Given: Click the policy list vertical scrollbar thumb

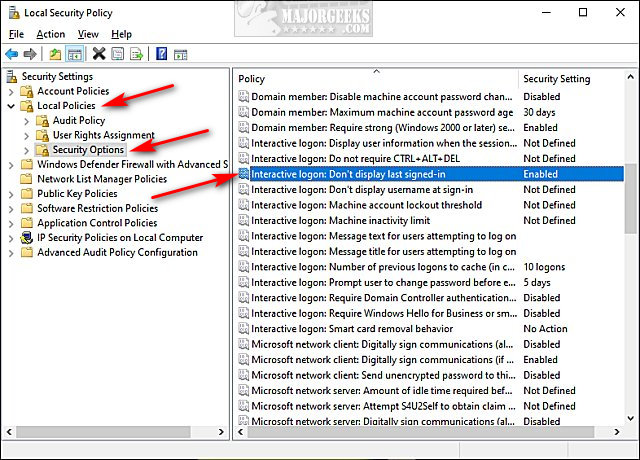Looking at the screenshot, I should 631,199.
